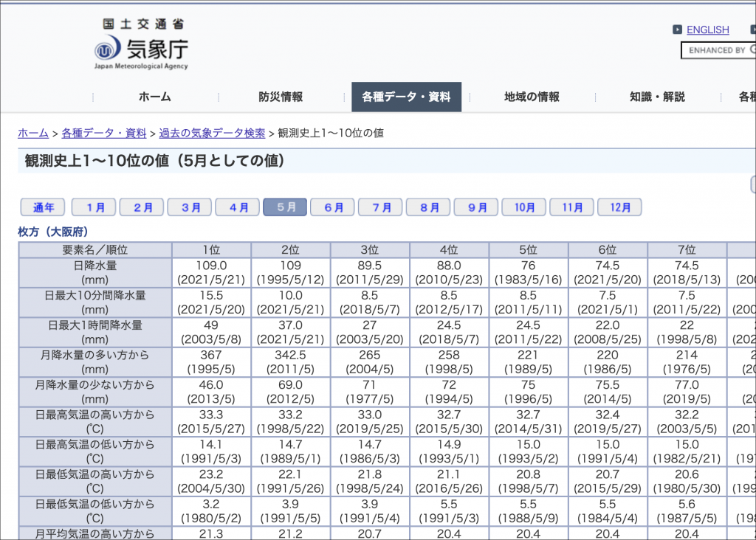
Task: Click the ホーム breadcrumb link
Action: (x=33, y=134)
